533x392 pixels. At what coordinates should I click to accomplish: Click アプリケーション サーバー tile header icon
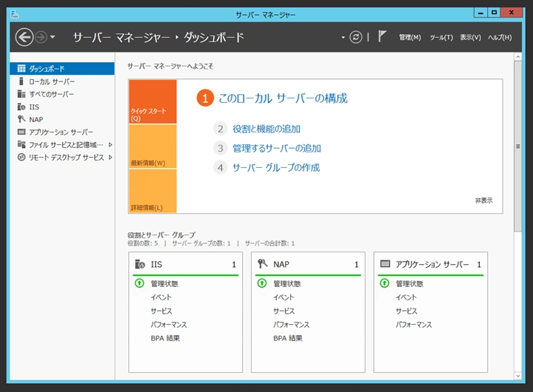(385, 263)
